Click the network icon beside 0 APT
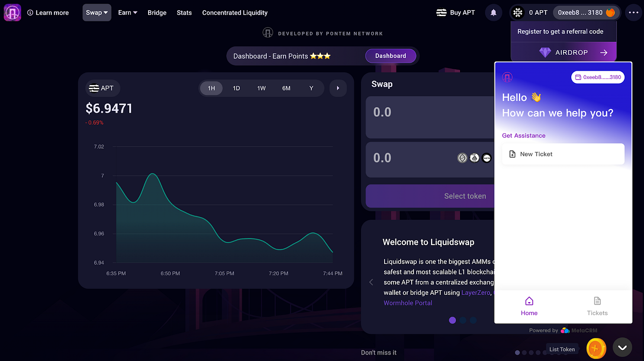The width and height of the screenshot is (644, 361). click(518, 12)
